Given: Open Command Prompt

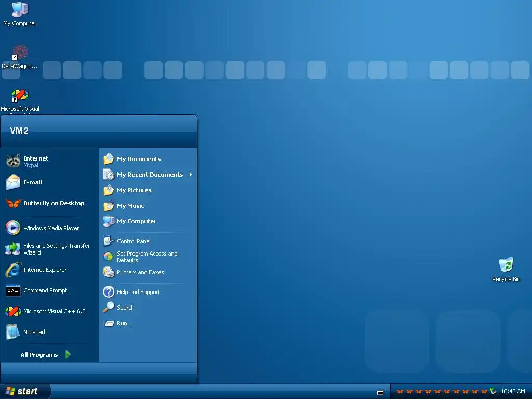Looking at the screenshot, I should pyautogui.click(x=49, y=291).
